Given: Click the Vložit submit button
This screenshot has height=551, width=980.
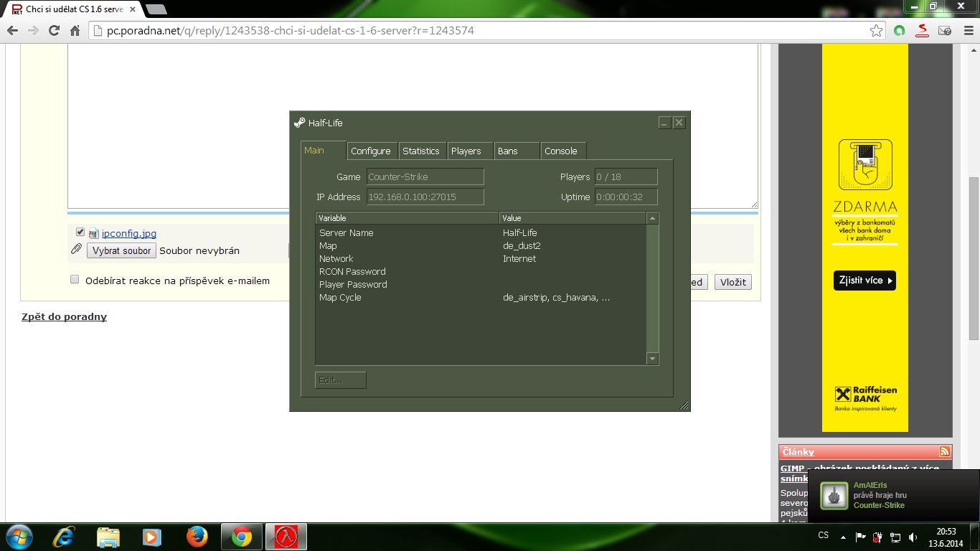Looking at the screenshot, I should pyautogui.click(x=733, y=282).
